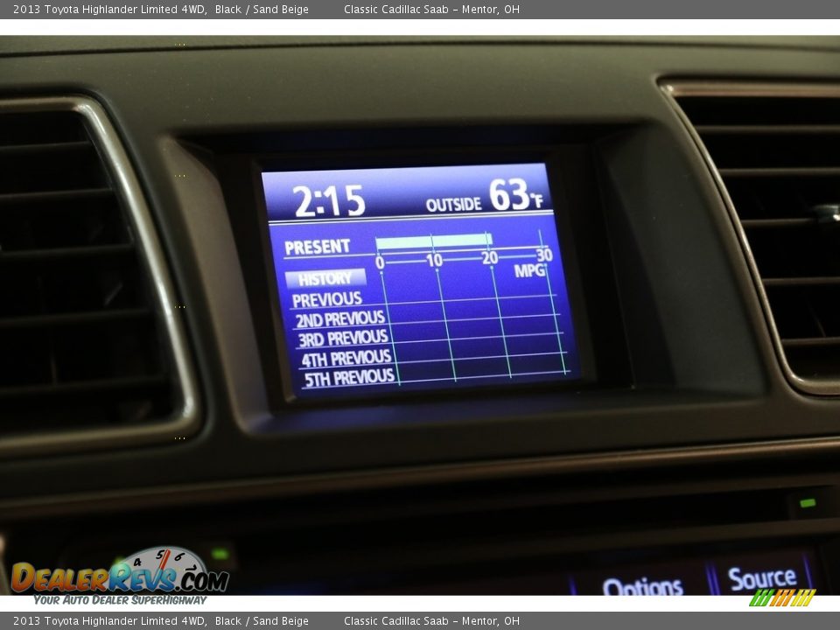
Task: Tap the MPG unit label
Action: click(530, 271)
